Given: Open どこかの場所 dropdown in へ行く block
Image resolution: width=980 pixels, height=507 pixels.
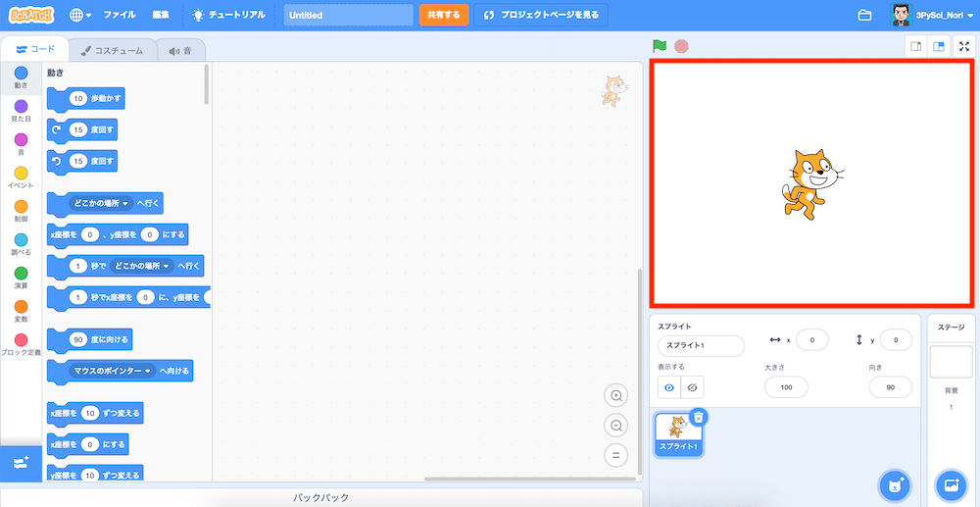Looking at the screenshot, I should [x=101, y=203].
